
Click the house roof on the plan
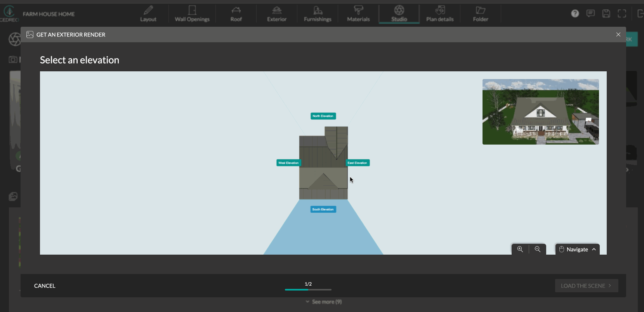tap(323, 163)
